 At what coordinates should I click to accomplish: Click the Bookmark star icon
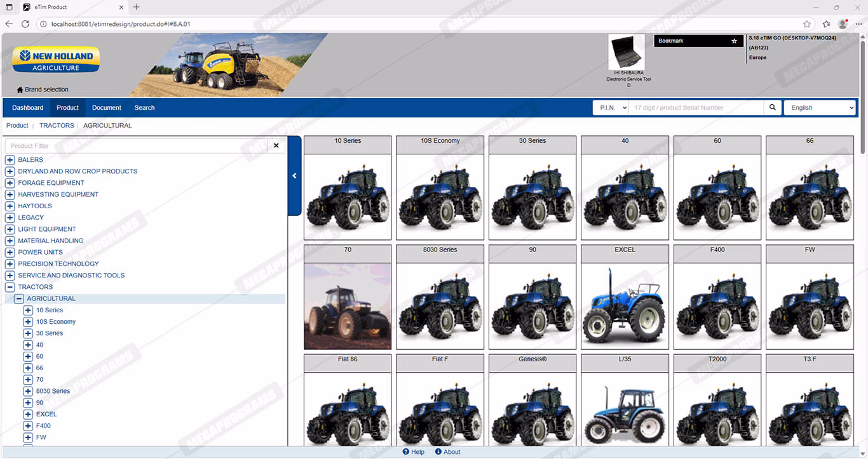coord(734,41)
